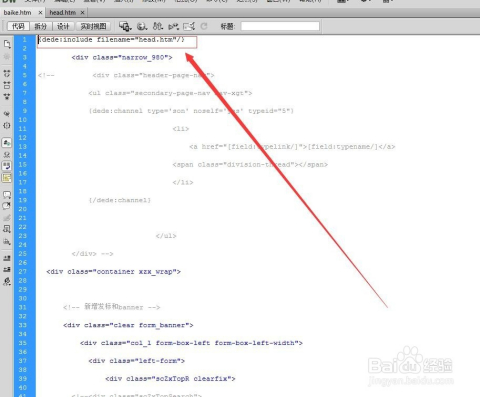The image size is (480, 397).
Task: Click the div class="left-form" line
Action: 136,361
